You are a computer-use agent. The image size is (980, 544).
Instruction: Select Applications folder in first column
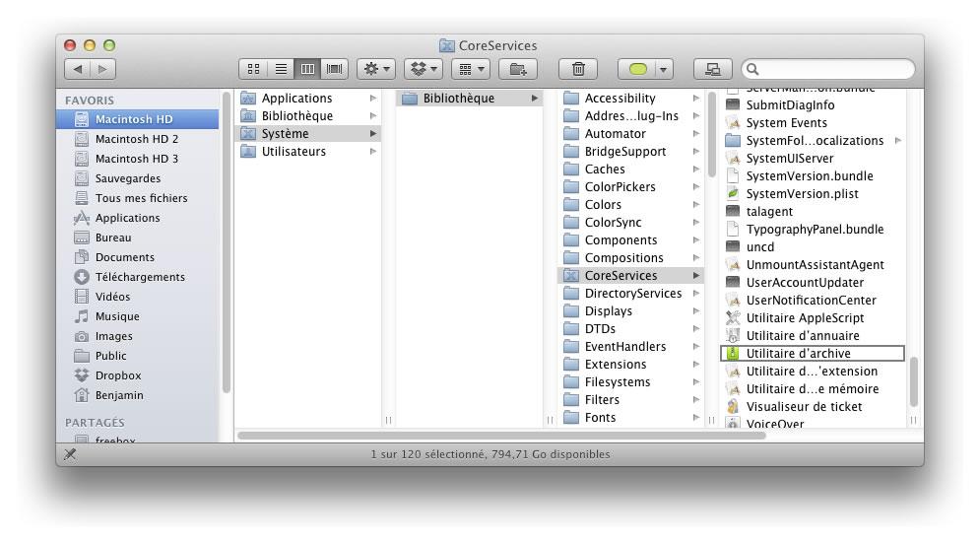tap(308, 99)
